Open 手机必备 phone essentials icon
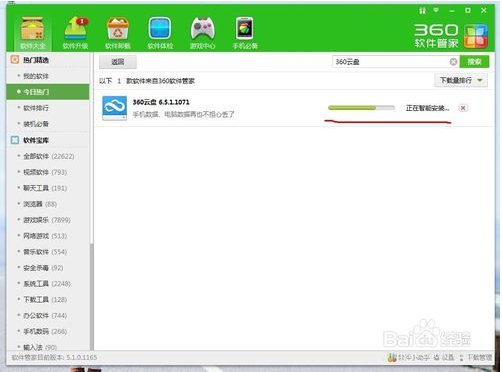The image size is (502, 372). click(x=245, y=33)
